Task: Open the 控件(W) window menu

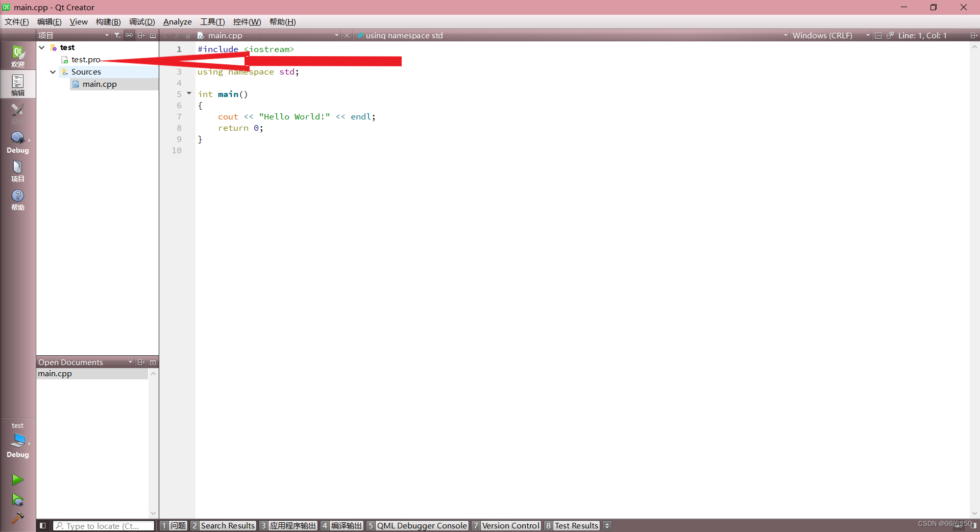Action: (247, 21)
